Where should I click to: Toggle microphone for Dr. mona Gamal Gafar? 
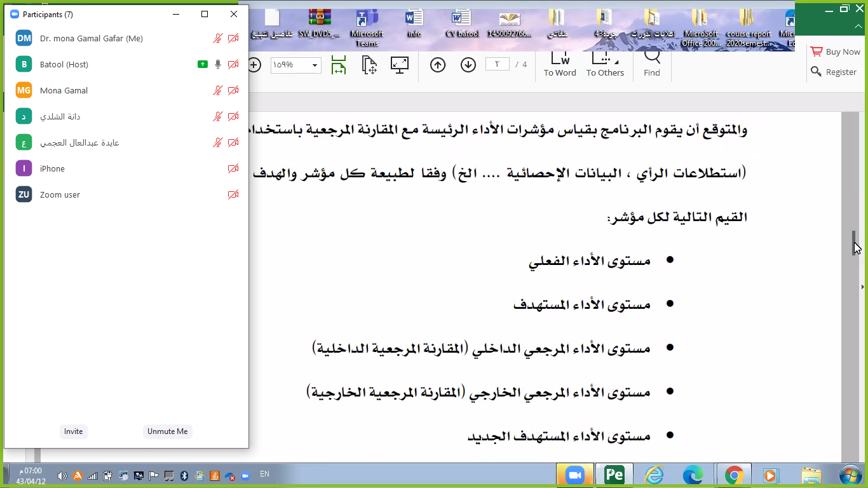(218, 39)
